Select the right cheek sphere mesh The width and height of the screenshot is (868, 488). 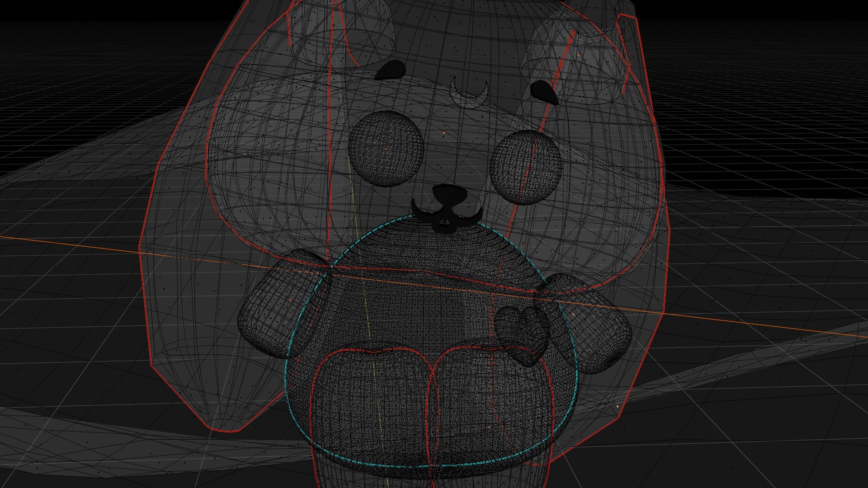coord(526,168)
